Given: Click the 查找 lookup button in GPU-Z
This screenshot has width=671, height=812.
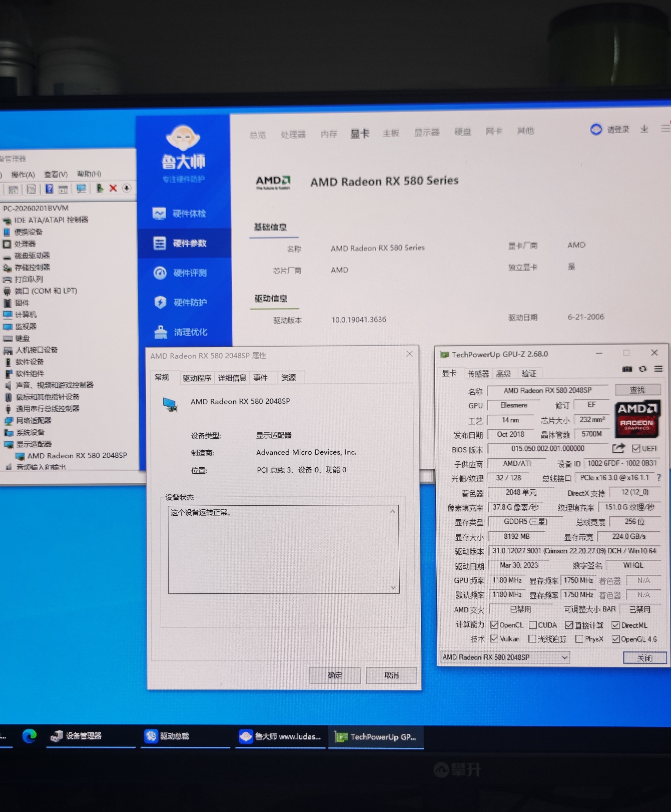Looking at the screenshot, I should (637, 390).
